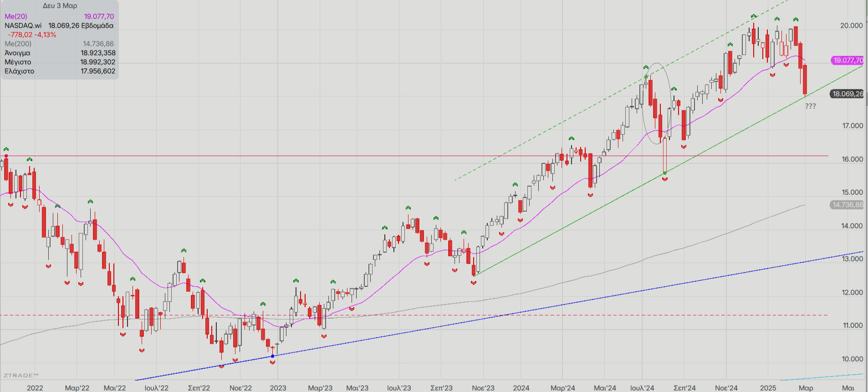
Task: Click the Μαρ'24 time axis label
Action: click(x=563, y=388)
